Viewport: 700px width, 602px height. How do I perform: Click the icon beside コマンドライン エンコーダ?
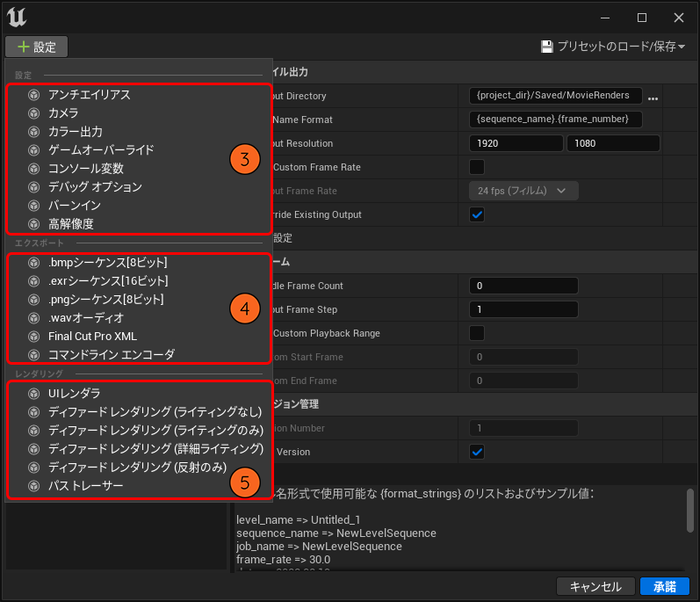34,355
